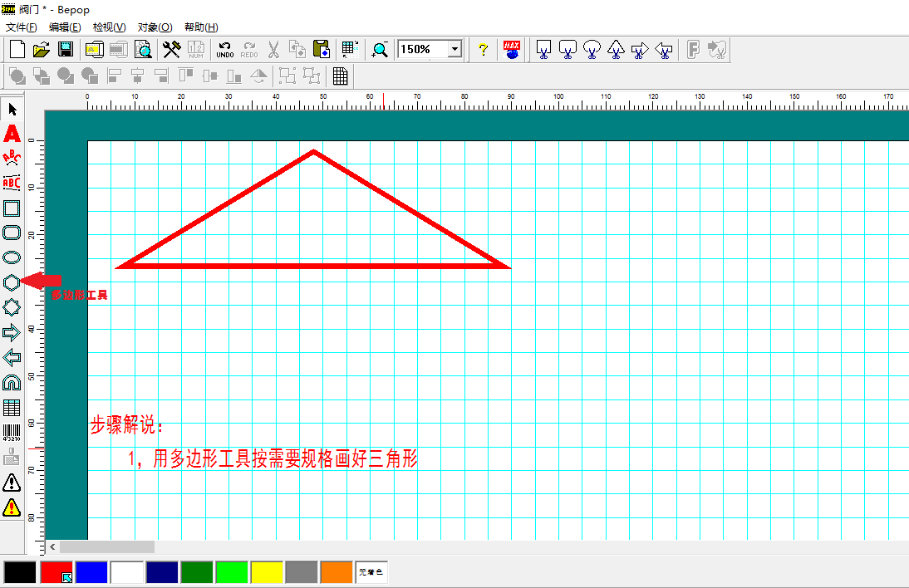
Task: Paste with the clipboard icon
Action: pos(322,50)
